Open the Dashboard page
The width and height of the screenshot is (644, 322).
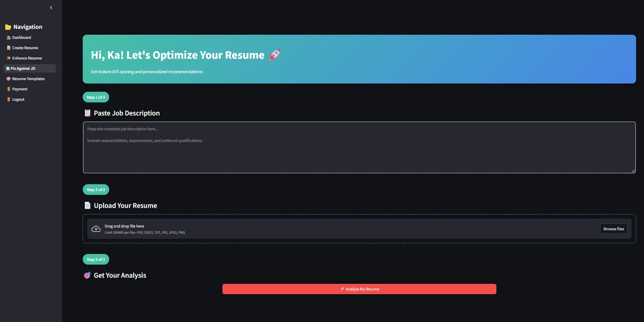click(x=22, y=37)
